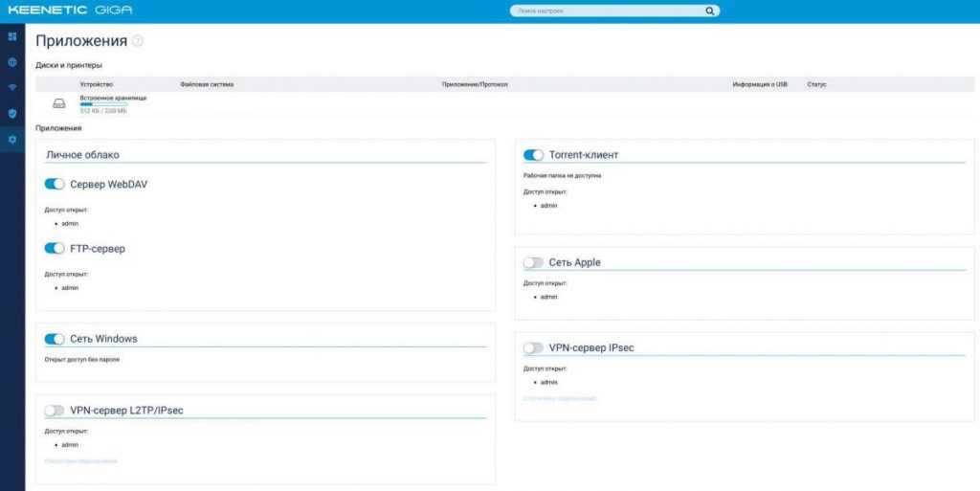
Task: Enable the VPN-сервер IPsec toggle
Action: pos(533,347)
